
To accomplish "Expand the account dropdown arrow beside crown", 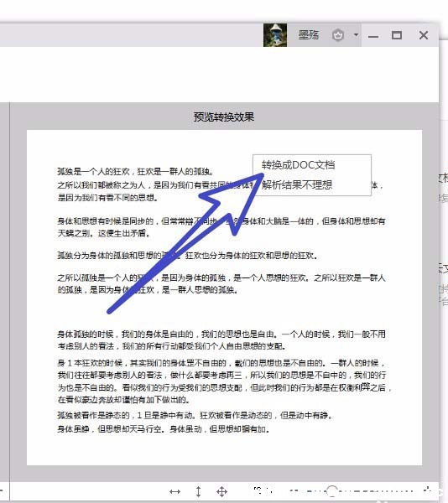I will 356,34.
